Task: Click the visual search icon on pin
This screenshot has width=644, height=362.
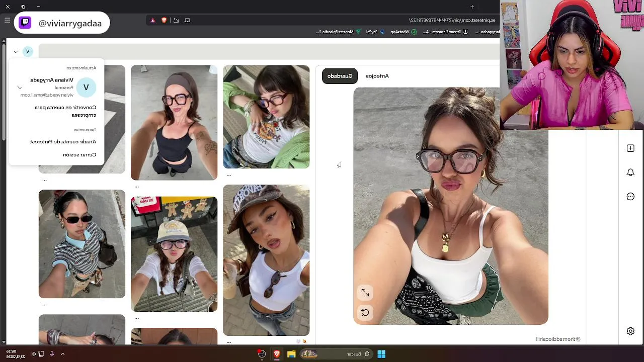Action: coord(365,312)
